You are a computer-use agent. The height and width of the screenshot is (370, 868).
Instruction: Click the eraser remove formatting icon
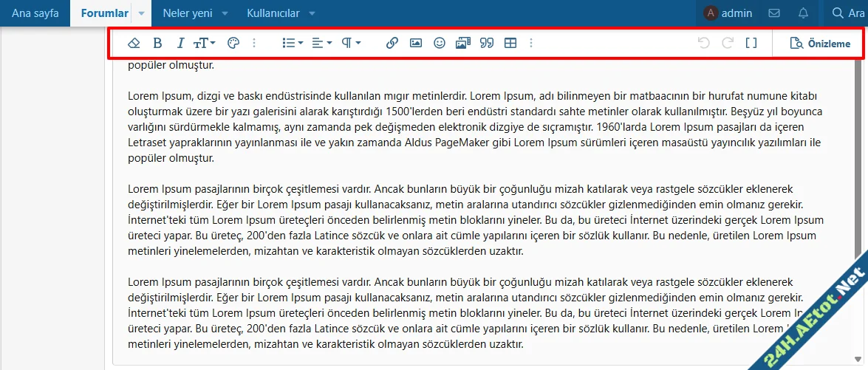point(134,44)
